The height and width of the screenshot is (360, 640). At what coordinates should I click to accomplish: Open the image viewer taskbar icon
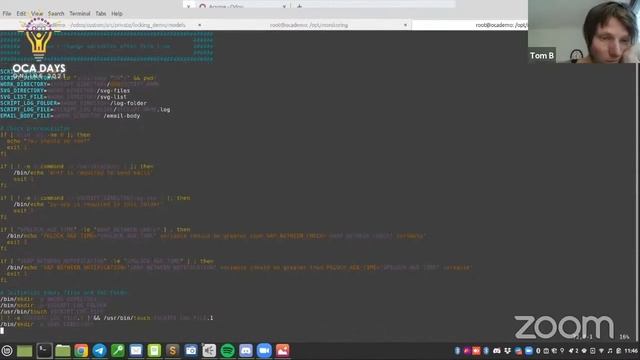pos(282,351)
